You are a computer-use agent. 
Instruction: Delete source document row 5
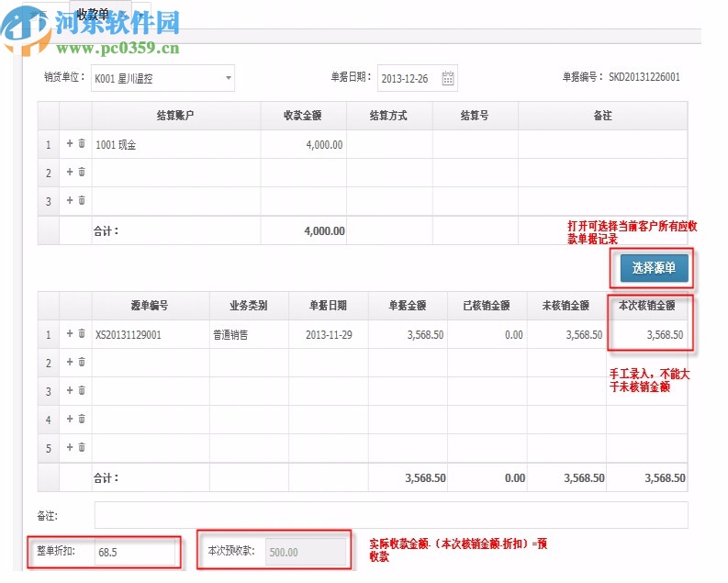click(x=82, y=447)
